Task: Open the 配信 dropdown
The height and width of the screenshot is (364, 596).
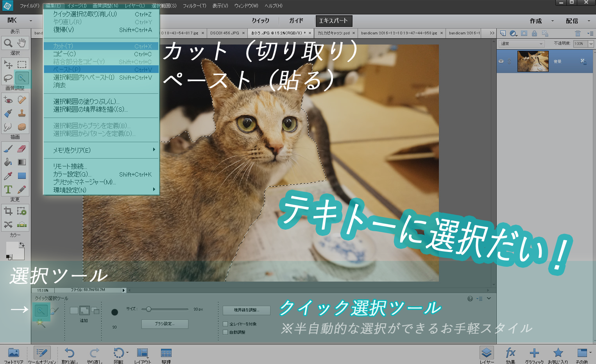Action: click(578, 21)
